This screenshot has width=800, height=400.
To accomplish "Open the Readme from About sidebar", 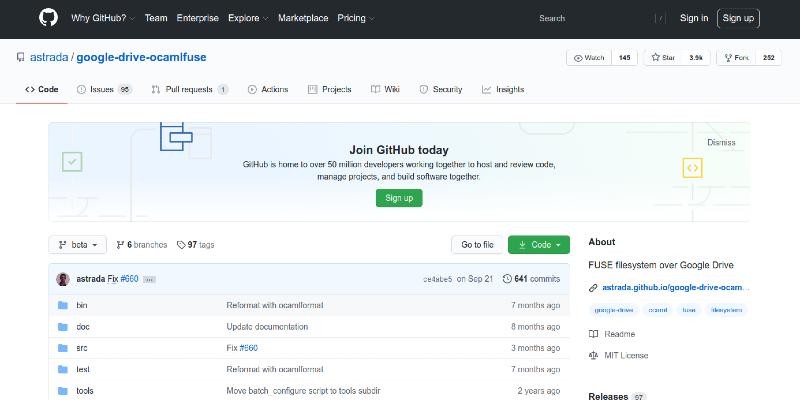I will [x=619, y=334].
